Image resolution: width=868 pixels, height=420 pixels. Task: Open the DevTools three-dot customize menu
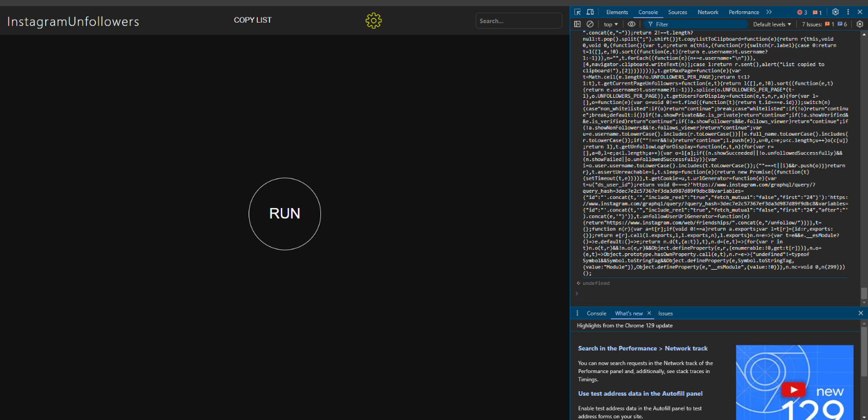(x=848, y=12)
